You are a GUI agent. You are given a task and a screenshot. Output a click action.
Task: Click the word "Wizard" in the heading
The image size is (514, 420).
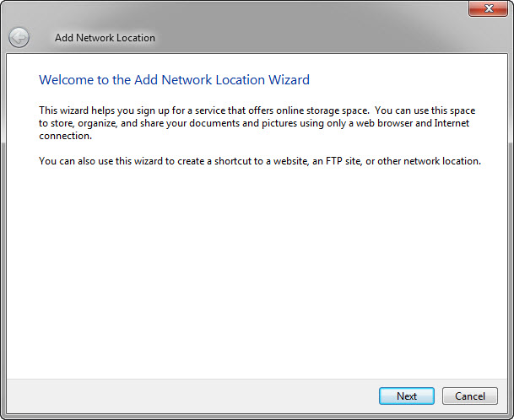pyautogui.click(x=289, y=80)
